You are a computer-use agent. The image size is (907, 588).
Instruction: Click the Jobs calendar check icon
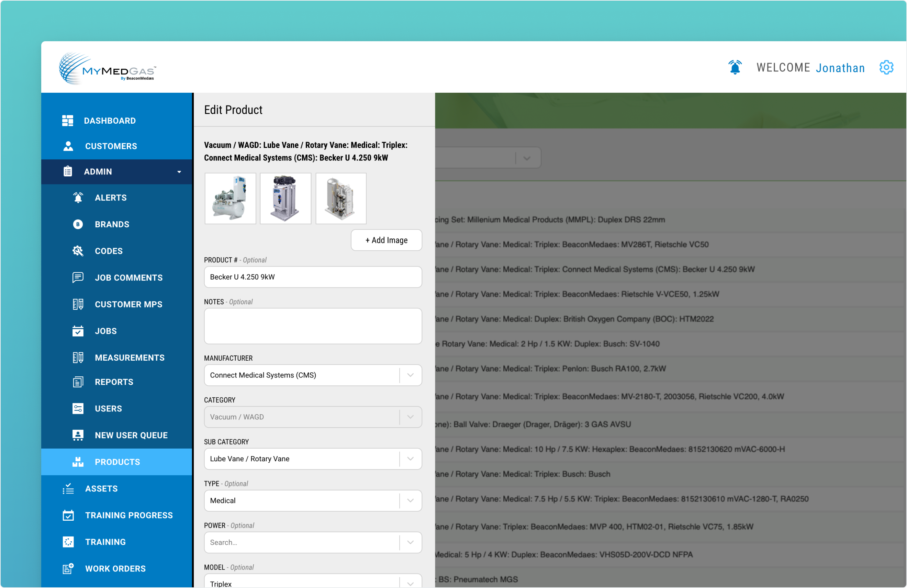coord(78,331)
